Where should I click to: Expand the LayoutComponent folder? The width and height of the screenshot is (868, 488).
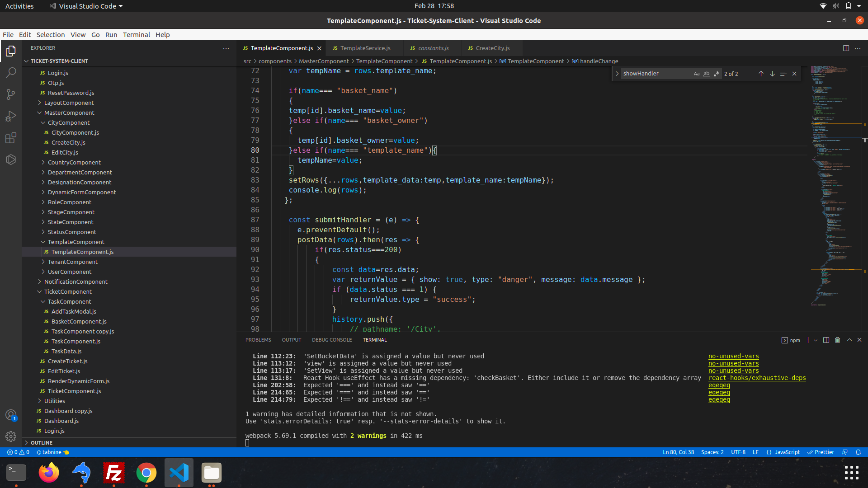click(69, 103)
